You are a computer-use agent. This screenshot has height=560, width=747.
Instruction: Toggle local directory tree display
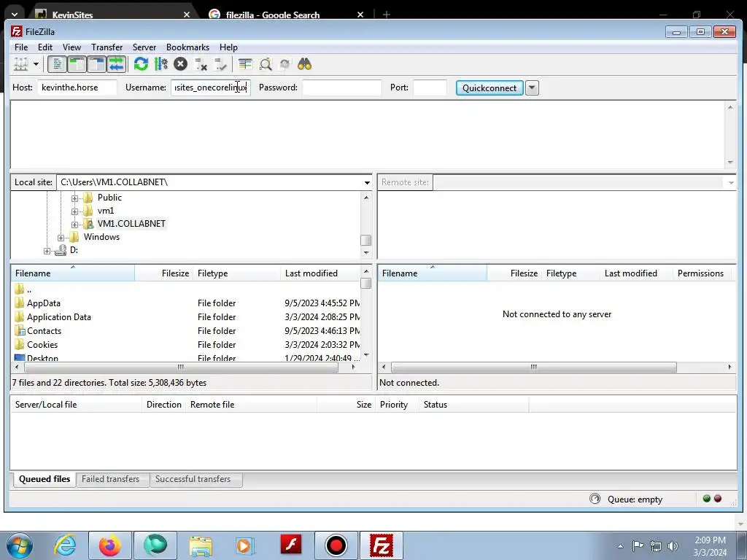77,64
